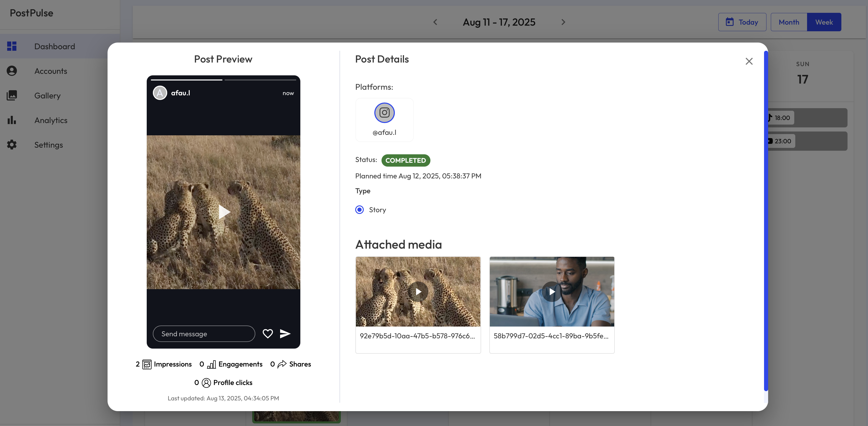Click the Analytics bar chart icon
This screenshot has width=868, height=426.
click(x=12, y=120)
